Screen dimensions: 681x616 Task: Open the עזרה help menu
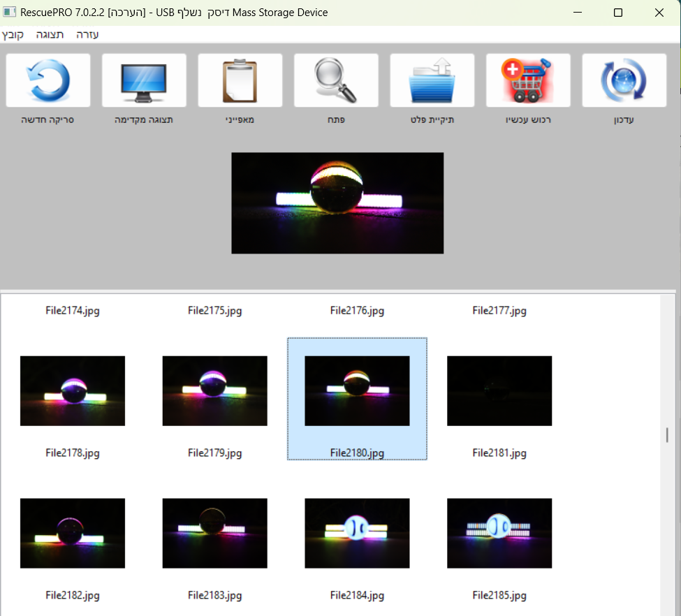point(87,35)
